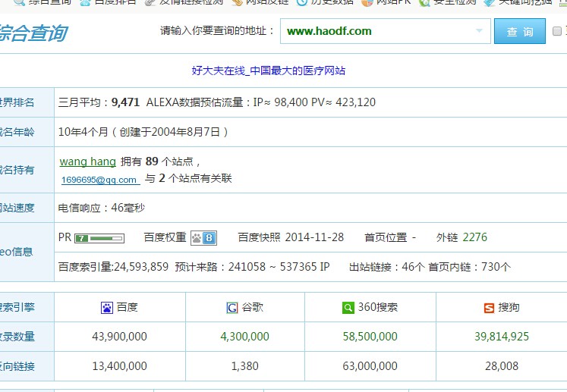The image size is (567, 392).
Task: Open Google indexed count 4,300,000
Action: coord(245,337)
